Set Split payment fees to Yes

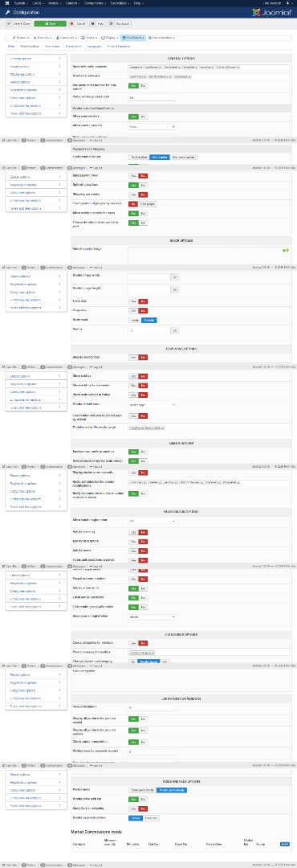pos(133,175)
